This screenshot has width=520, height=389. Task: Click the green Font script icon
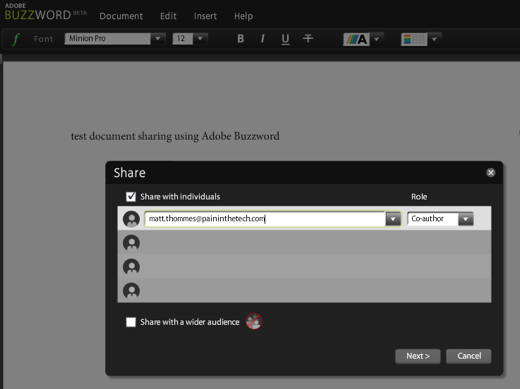16,39
